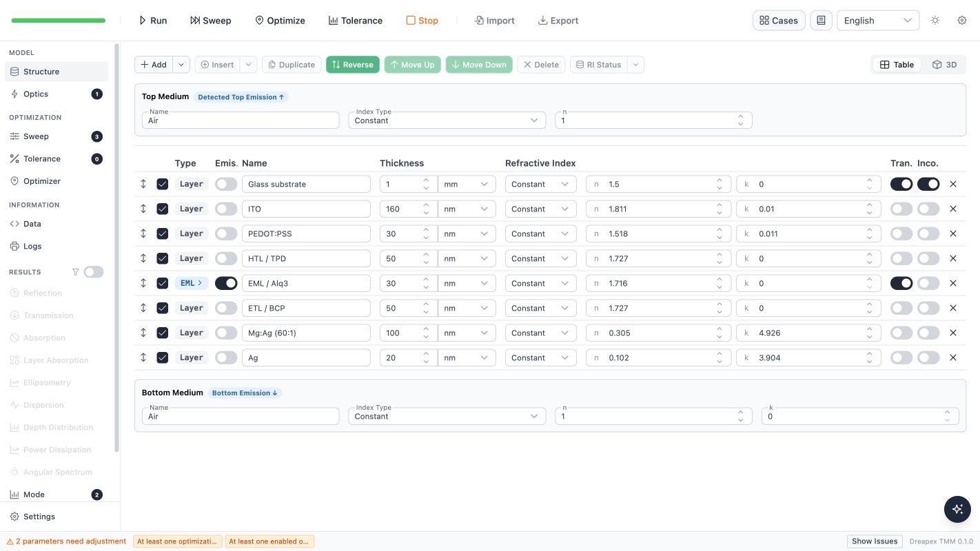Grab the reorder handle of the ITO row
Image resolution: width=980 pixels, height=551 pixels.
click(x=143, y=209)
